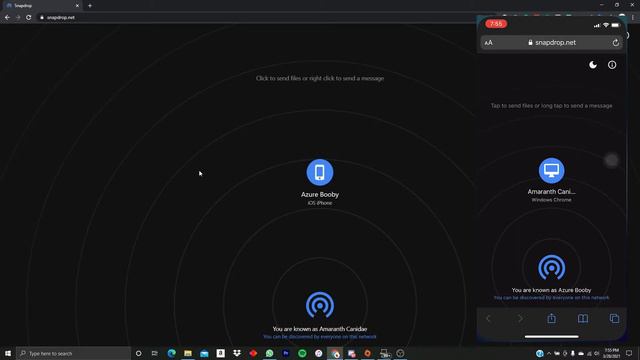Open Premiere Pro icon on the taskbar
Image resolution: width=640 pixels, height=360 pixels.
pos(286,353)
